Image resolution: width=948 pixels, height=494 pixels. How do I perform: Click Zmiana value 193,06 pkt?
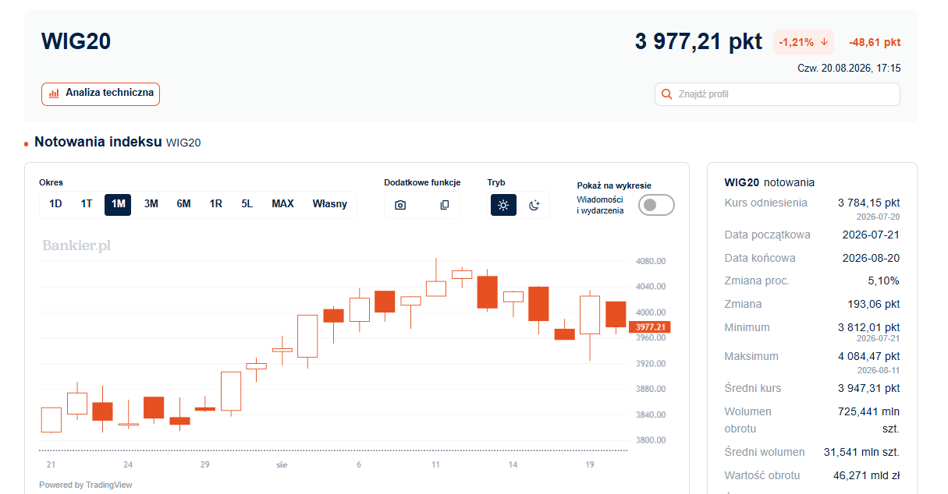(x=874, y=304)
